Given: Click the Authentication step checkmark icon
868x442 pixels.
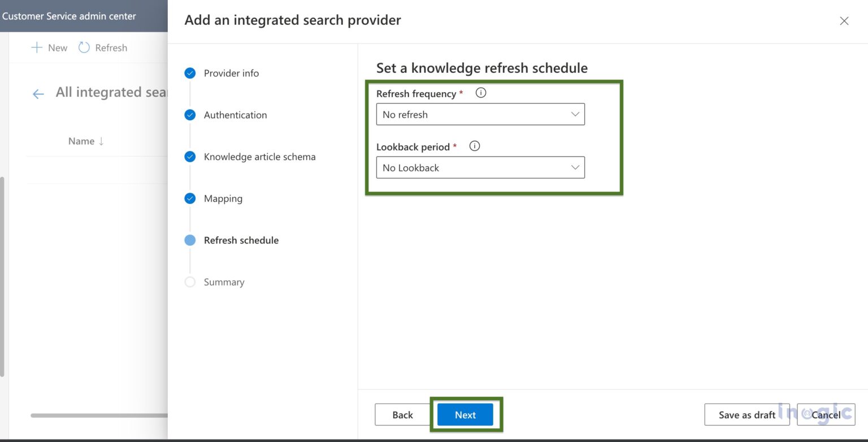Looking at the screenshot, I should 190,115.
